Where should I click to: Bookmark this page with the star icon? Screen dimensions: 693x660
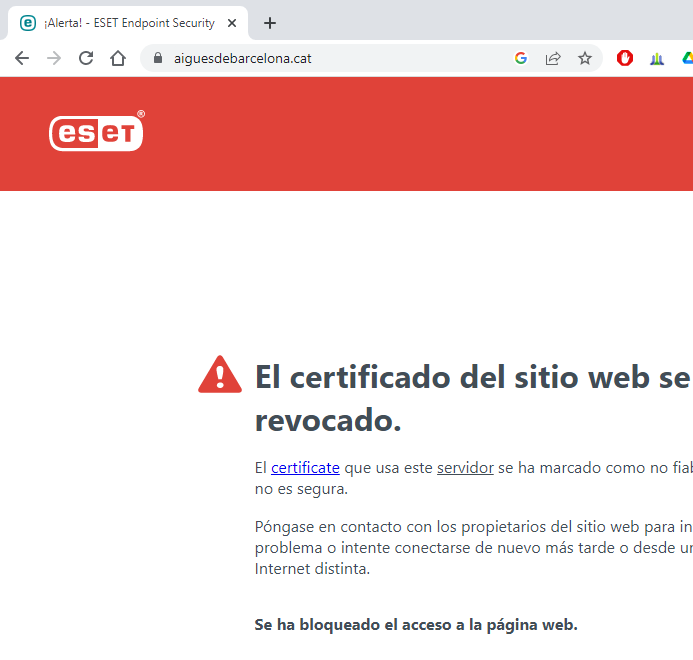(x=585, y=58)
